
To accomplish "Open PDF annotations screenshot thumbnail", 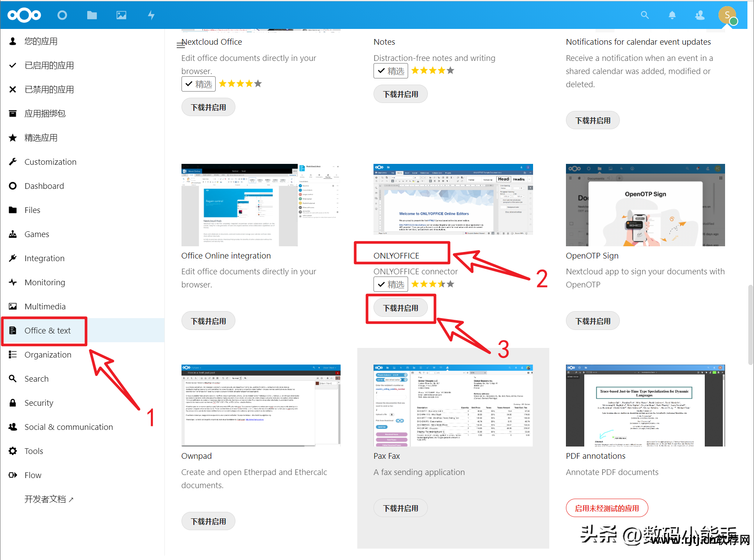I will pos(645,405).
